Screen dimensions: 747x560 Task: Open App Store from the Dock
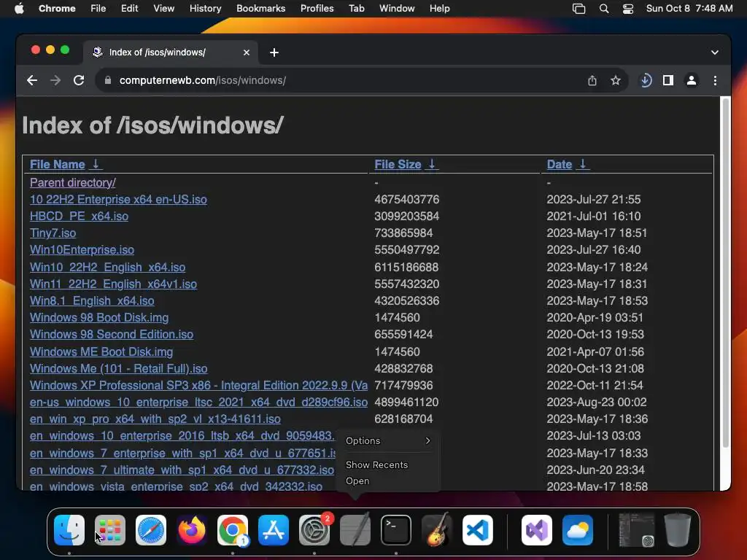[274, 530]
